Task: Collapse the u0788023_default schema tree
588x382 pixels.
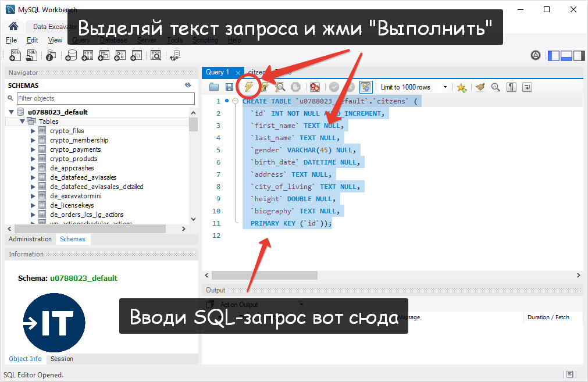Action: pyautogui.click(x=12, y=112)
